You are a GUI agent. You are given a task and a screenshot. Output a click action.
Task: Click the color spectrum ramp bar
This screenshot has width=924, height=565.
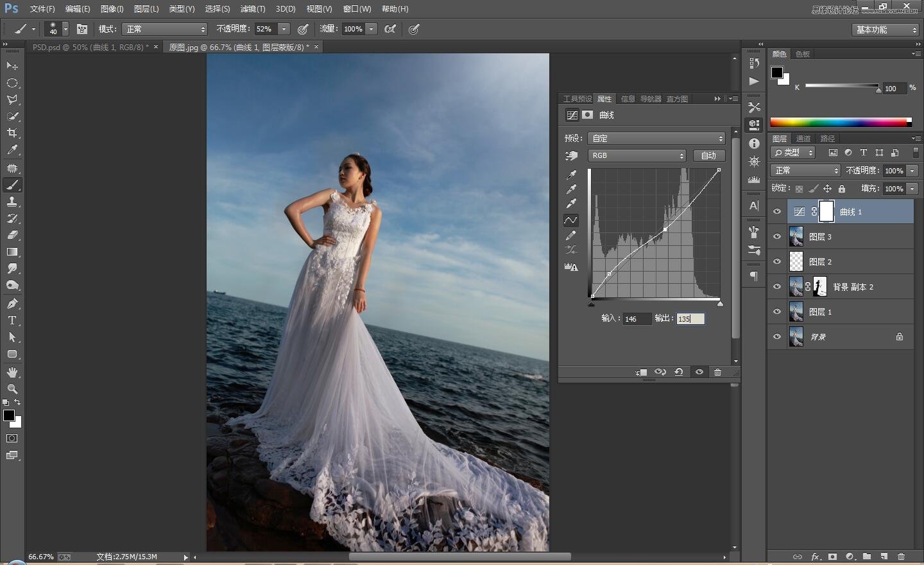[x=839, y=122]
